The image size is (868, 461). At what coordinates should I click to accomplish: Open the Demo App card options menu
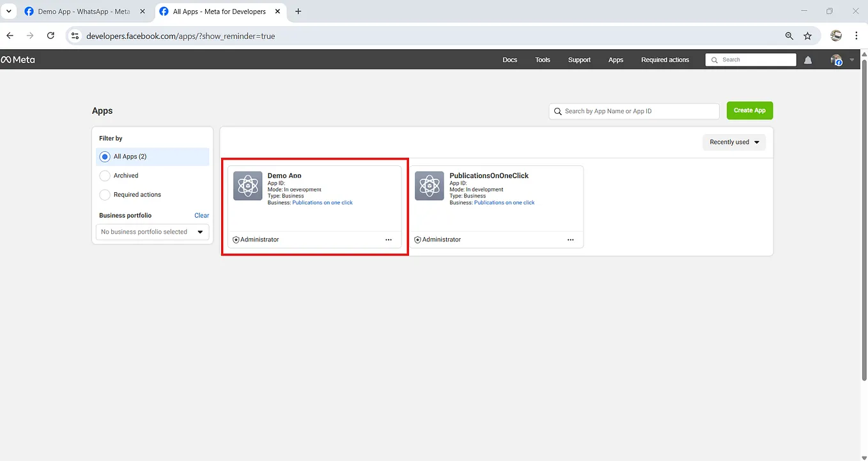389,239
